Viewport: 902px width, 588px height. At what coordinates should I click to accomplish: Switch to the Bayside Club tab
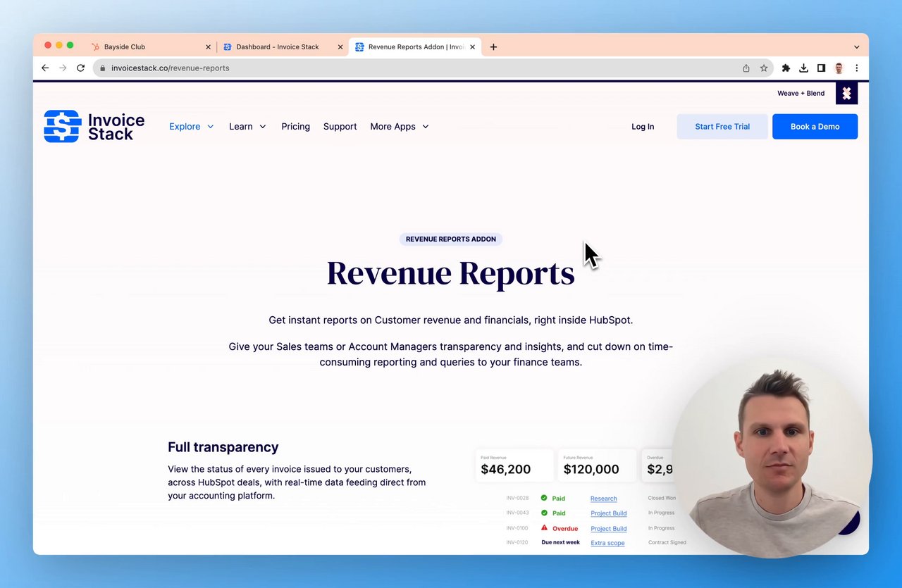[150, 47]
